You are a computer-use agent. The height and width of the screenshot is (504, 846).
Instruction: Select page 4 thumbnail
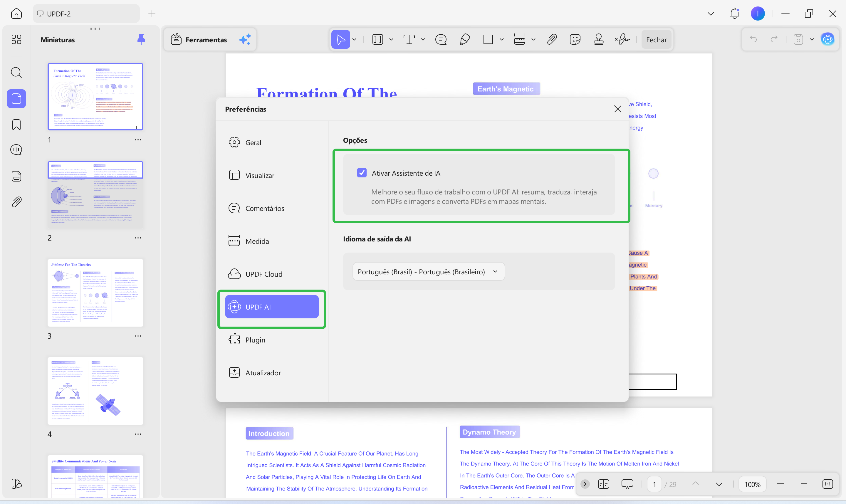pyautogui.click(x=95, y=391)
